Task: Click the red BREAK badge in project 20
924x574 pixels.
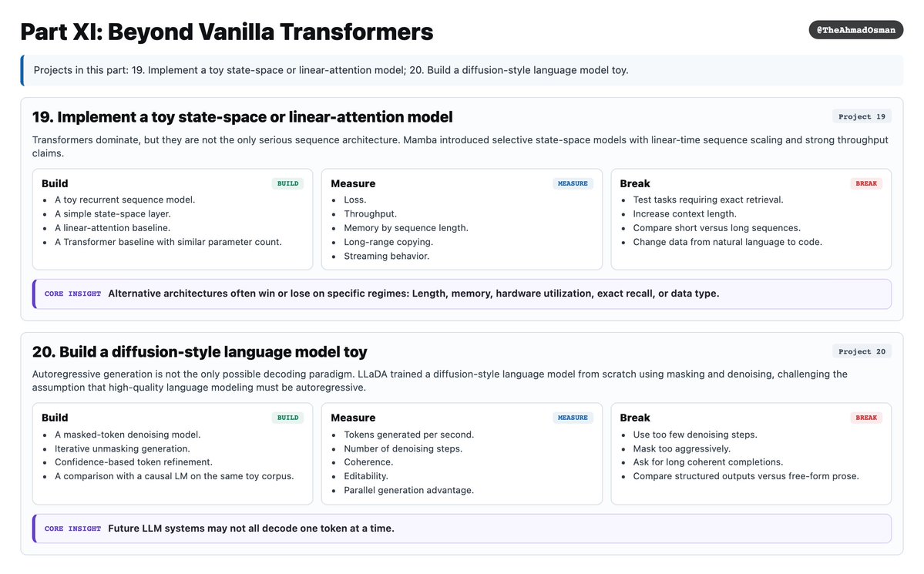Action: click(x=866, y=418)
